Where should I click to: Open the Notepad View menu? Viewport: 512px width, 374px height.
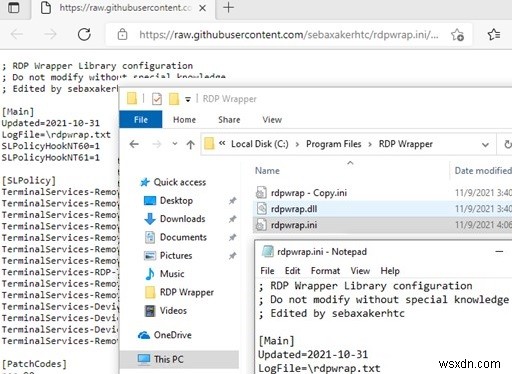click(x=360, y=271)
